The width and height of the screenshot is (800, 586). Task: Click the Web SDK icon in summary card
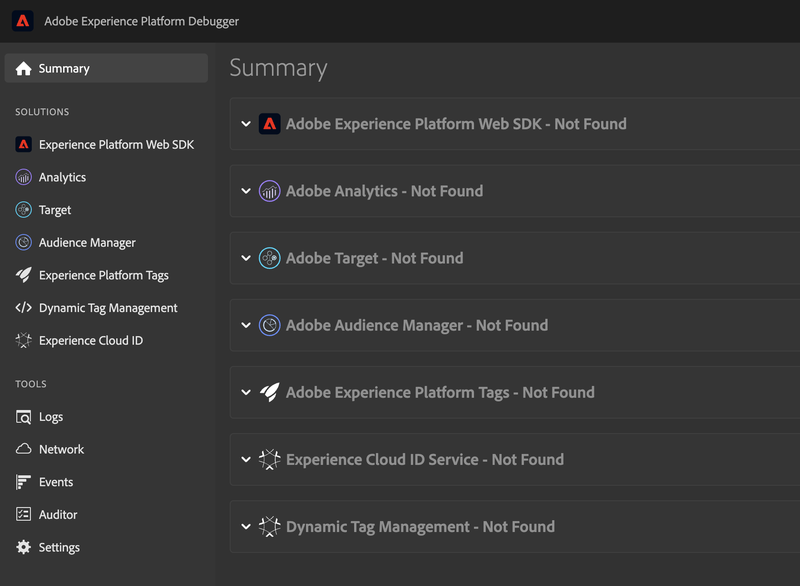click(269, 124)
